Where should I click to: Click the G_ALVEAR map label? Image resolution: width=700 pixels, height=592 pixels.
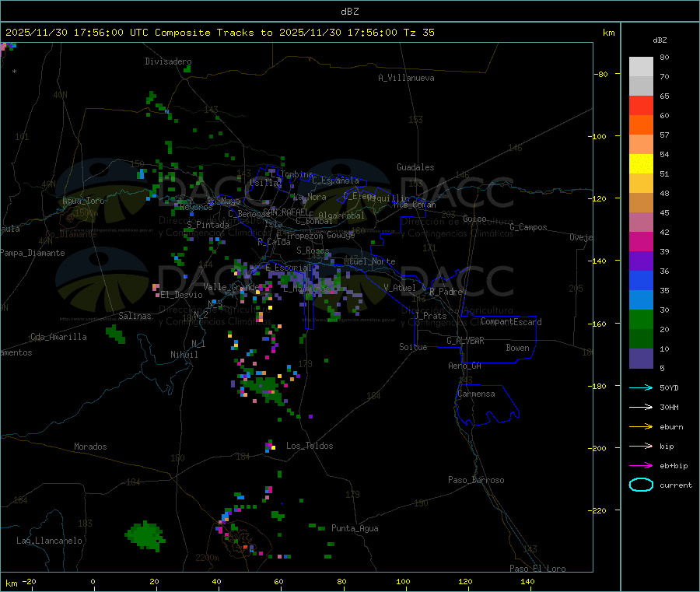[x=465, y=341]
